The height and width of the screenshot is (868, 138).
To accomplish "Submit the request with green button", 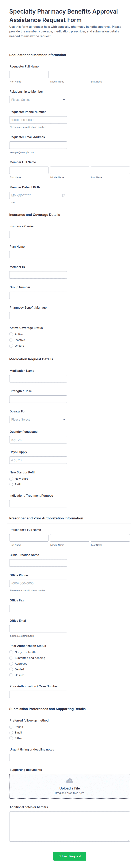I will pyautogui.click(x=69, y=856).
